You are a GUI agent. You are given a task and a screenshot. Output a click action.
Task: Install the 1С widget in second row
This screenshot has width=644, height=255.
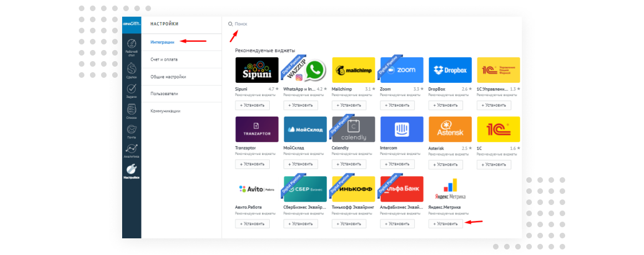pos(494,164)
